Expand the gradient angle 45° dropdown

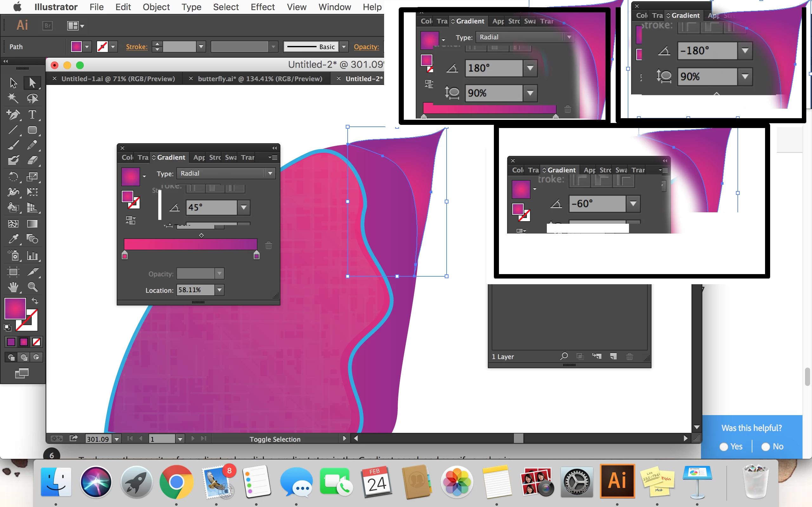[244, 207]
